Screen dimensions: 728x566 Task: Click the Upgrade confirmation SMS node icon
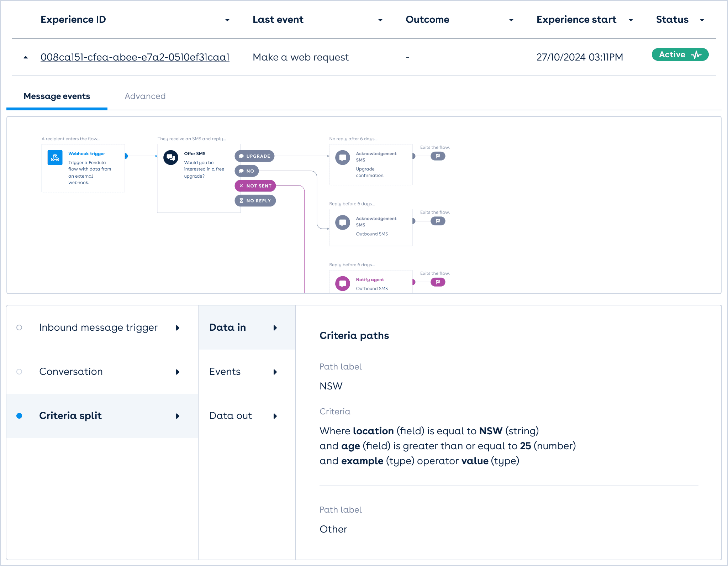pyautogui.click(x=342, y=157)
